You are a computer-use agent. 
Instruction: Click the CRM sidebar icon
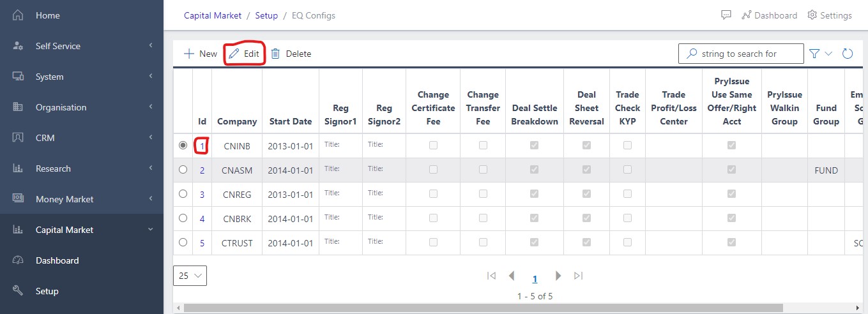point(18,138)
